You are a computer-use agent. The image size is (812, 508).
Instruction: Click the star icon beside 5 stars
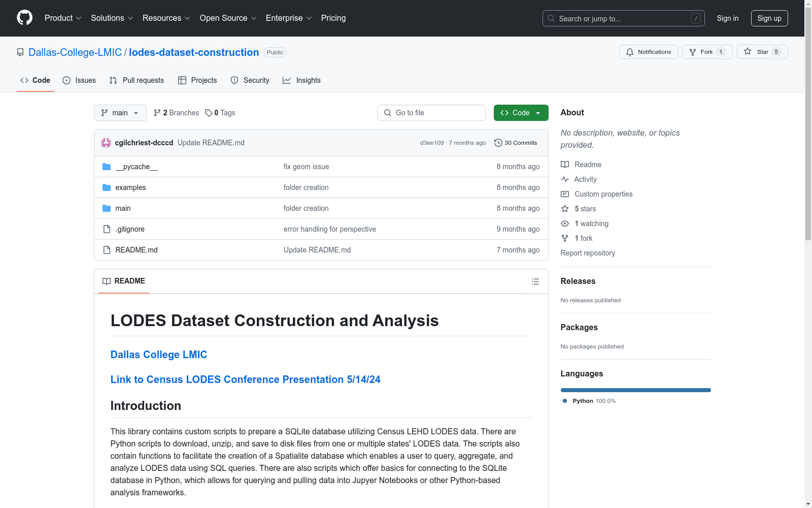[x=565, y=209]
